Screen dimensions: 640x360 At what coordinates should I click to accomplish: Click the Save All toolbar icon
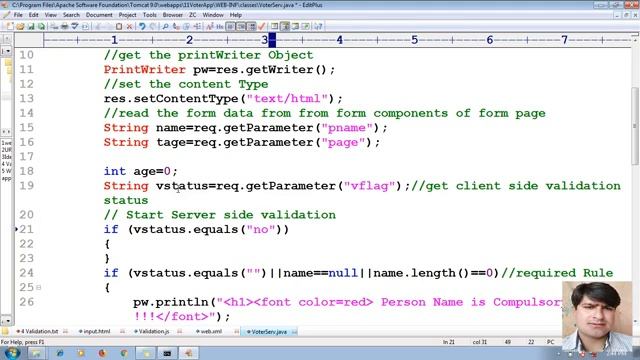[x=41, y=27]
